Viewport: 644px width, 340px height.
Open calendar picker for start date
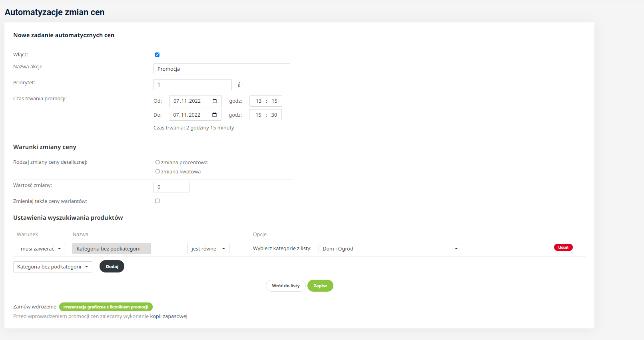click(215, 101)
